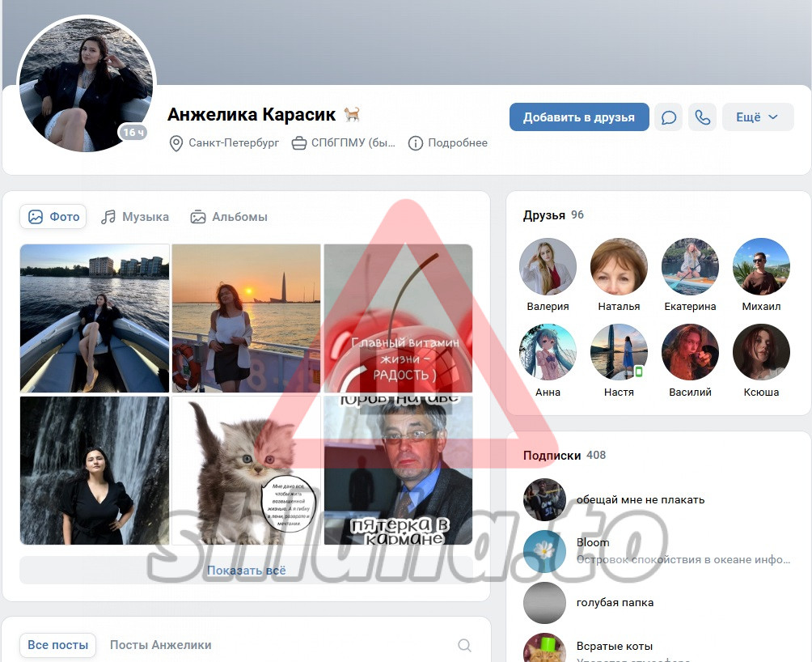Click the Санкт-Петербург location link
The image size is (812, 662).
pyautogui.click(x=225, y=143)
